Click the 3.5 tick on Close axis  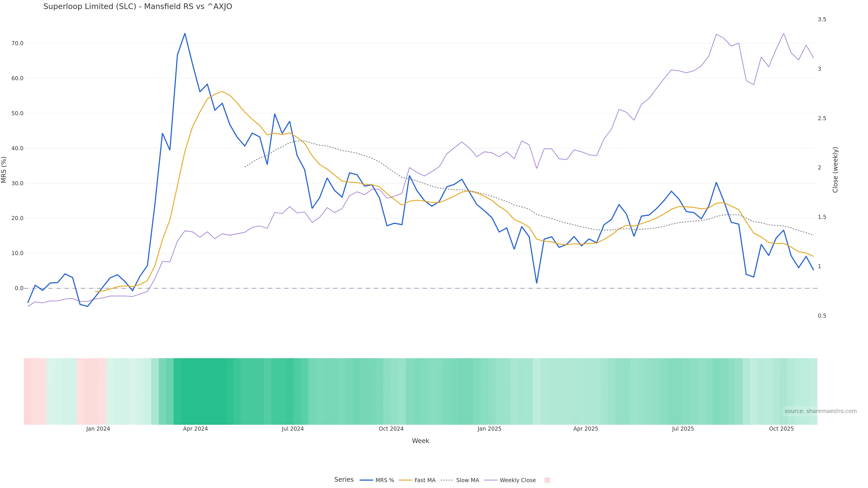click(822, 19)
